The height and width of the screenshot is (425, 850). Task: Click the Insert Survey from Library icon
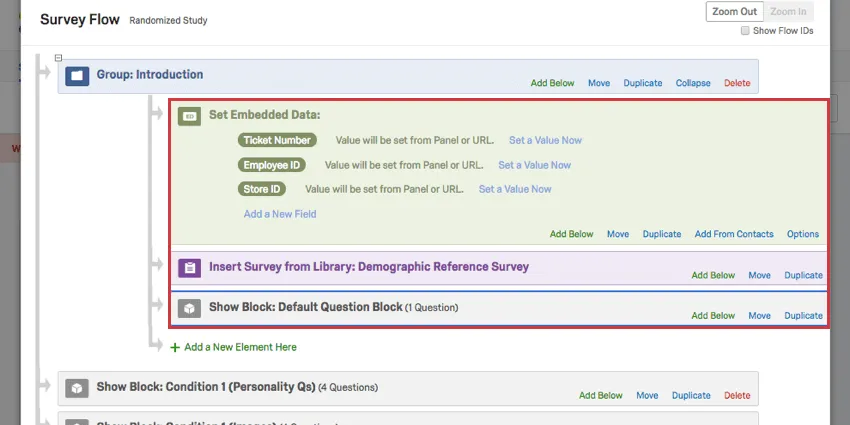[x=189, y=268]
